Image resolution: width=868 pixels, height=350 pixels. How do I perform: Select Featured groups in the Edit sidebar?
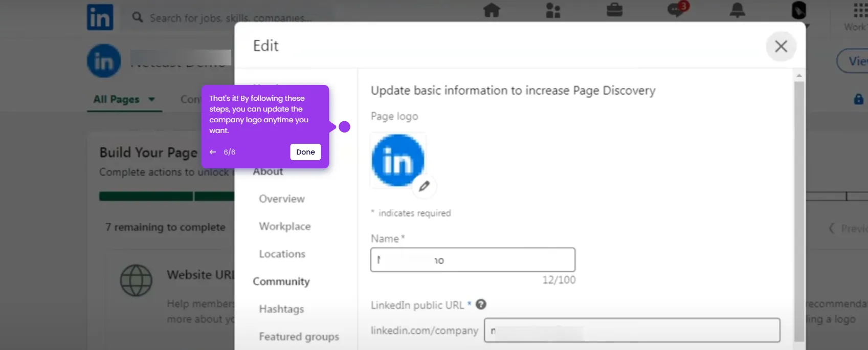(x=299, y=337)
